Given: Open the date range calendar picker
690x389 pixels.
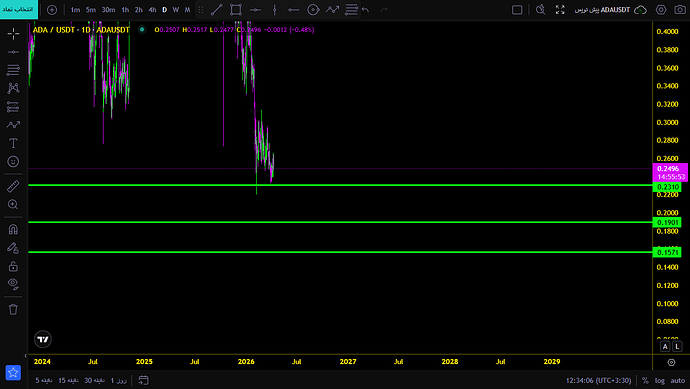Looking at the screenshot, I should [143, 380].
